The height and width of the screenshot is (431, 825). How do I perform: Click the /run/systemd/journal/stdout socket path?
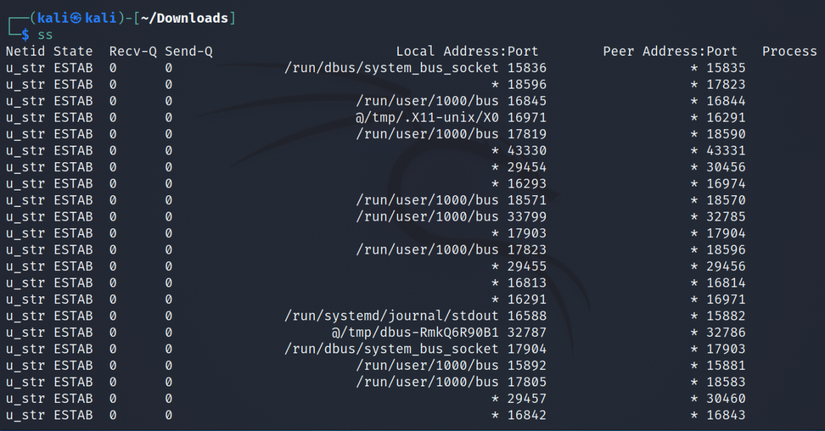(392, 316)
